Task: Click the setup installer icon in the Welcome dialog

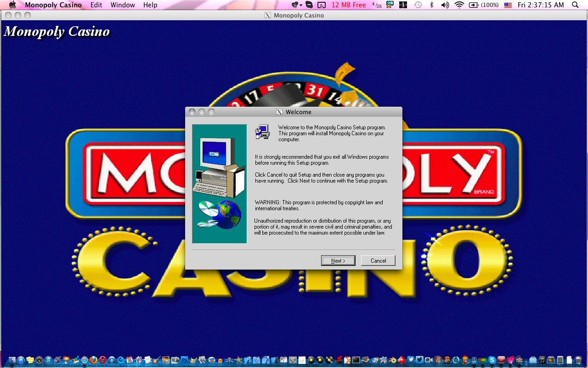Action: (262, 132)
